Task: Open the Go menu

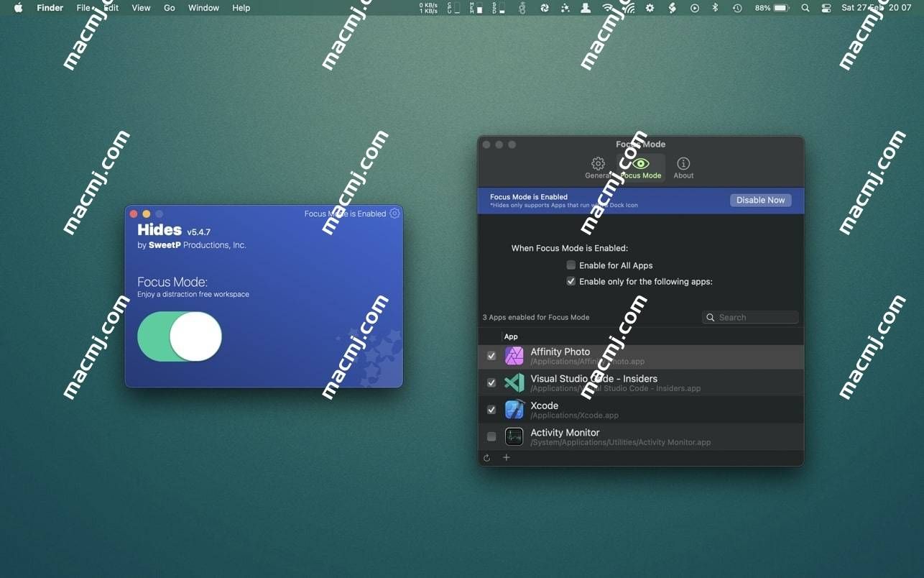Action: click(x=170, y=8)
